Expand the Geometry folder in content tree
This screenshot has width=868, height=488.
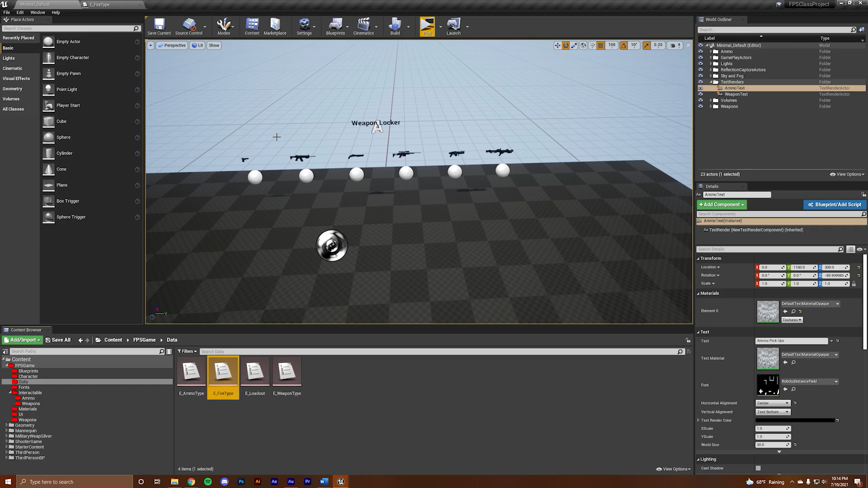click(x=6, y=425)
